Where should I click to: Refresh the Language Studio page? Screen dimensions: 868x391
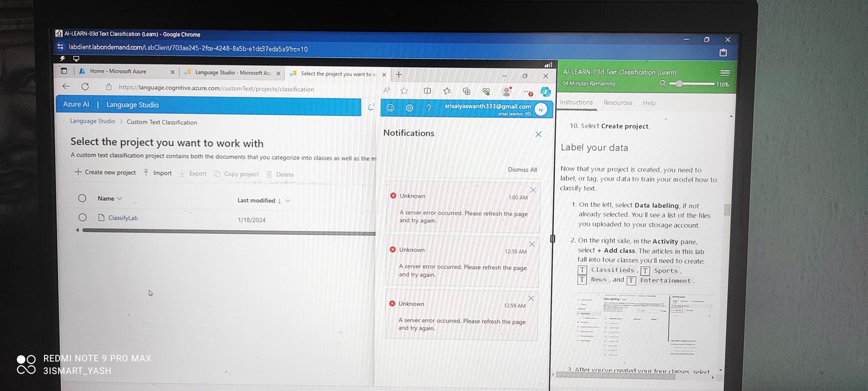(85, 87)
